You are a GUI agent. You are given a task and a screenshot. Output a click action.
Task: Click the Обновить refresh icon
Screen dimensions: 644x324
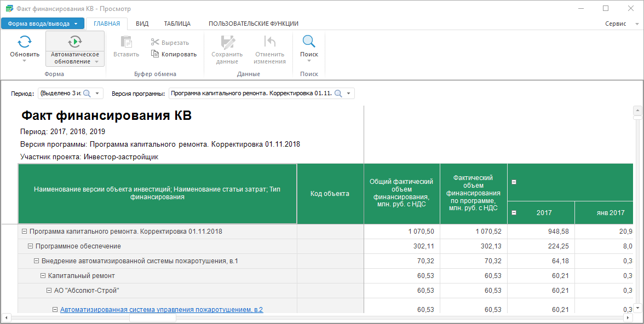click(x=24, y=42)
